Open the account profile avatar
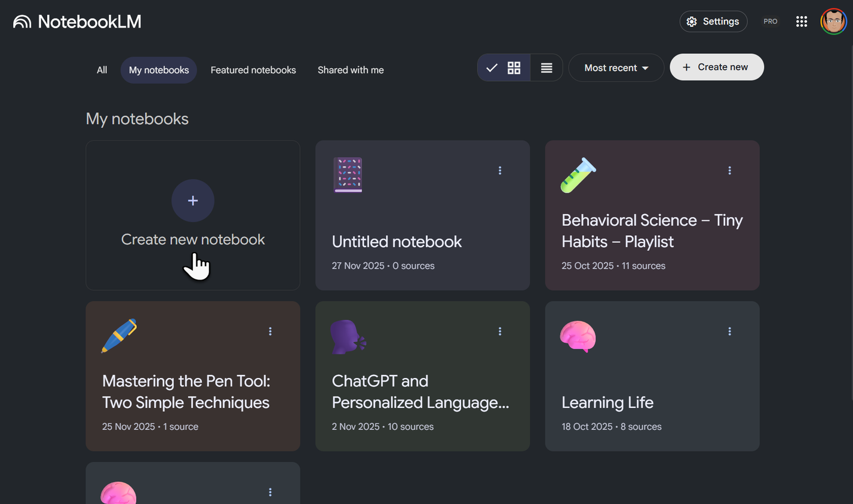The width and height of the screenshot is (853, 504). click(833, 21)
